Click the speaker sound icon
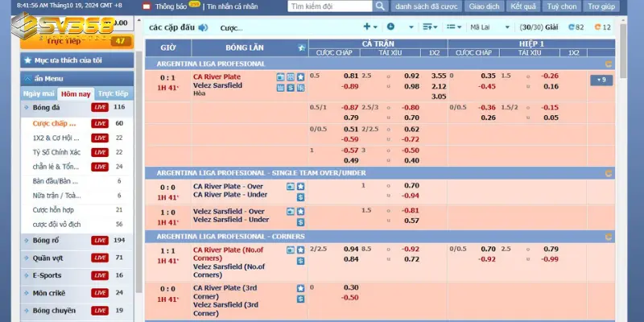Screen dimensions: 644x322 [x=203, y=27]
